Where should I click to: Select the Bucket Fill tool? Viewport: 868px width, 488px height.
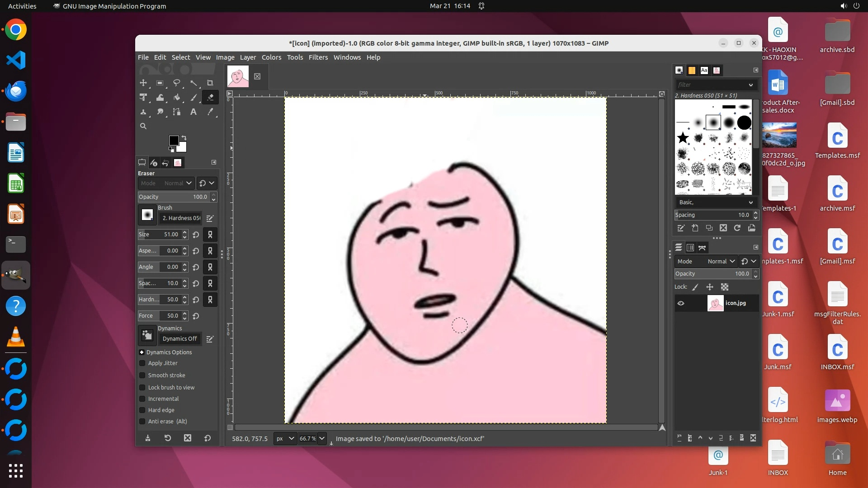click(x=177, y=98)
